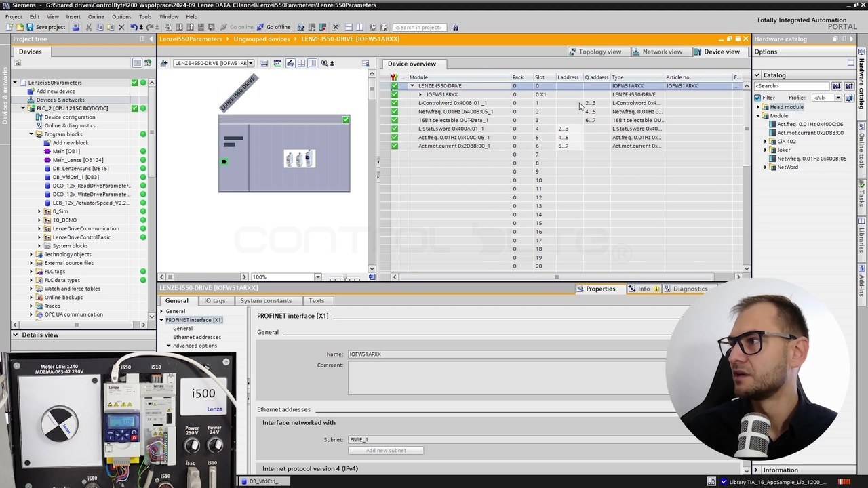This screenshot has height=488, width=868.
Task: Toggle green checkbox on IOFW51ARXX row
Action: (x=394, y=95)
